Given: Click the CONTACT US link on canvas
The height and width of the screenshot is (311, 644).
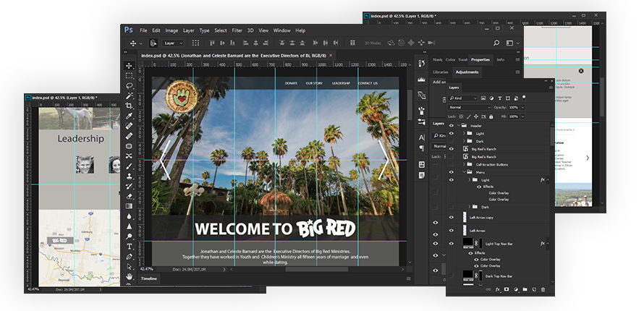Looking at the screenshot, I should (367, 83).
